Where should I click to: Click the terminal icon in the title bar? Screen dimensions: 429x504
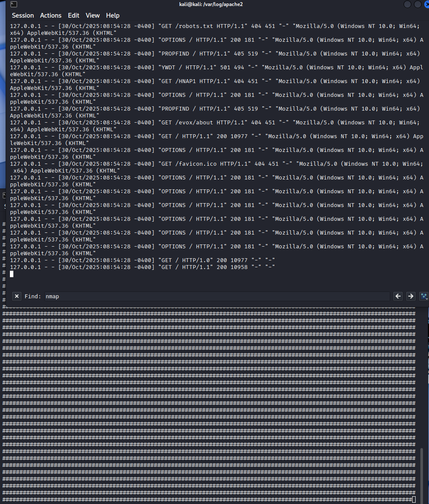pyautogui.click(x=14, y=4)
